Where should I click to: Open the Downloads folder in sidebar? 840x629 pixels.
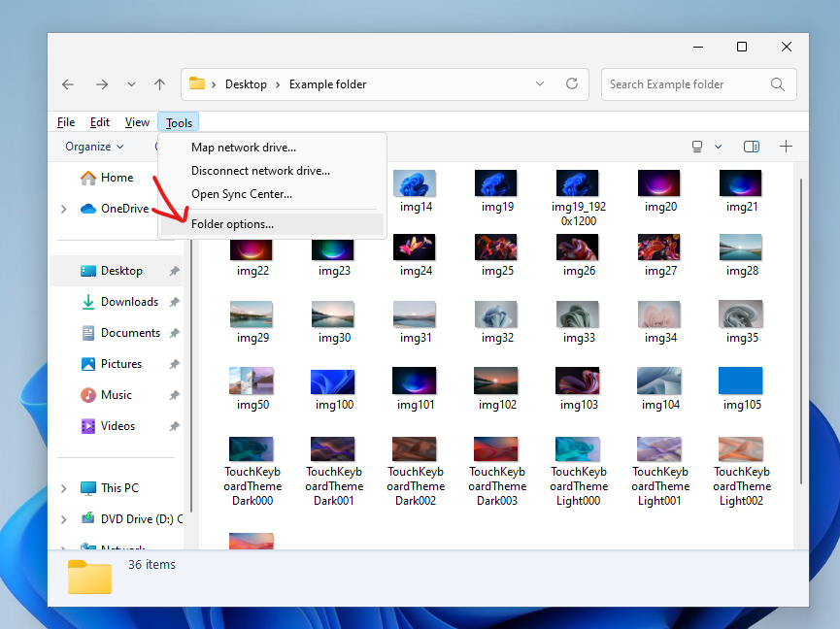pos(129,302)
